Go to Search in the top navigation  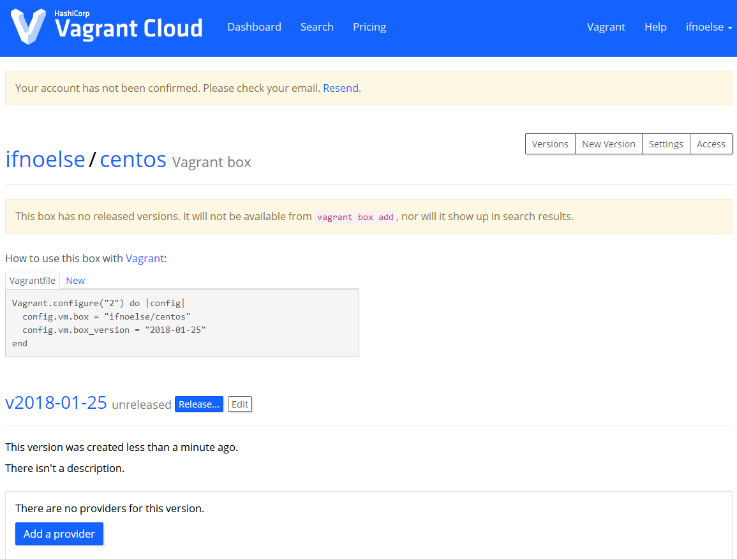[x=316, y=27]
